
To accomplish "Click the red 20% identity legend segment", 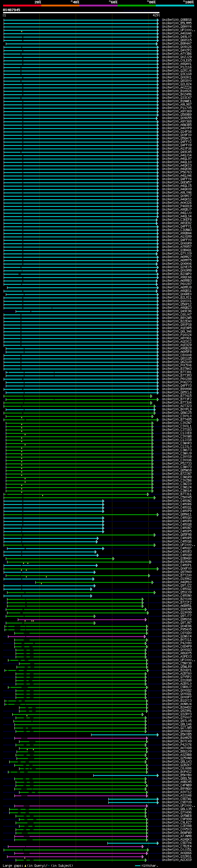I will [x=22, y=6].
